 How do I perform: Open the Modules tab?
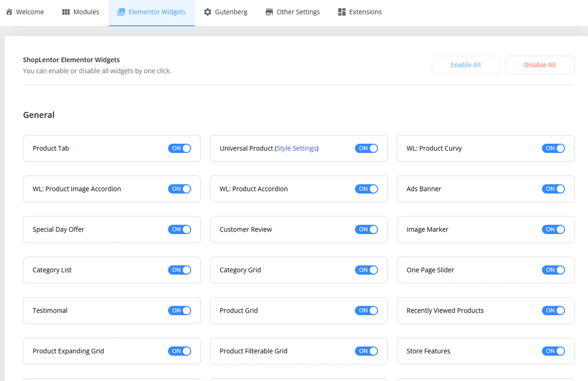(80, 12)
